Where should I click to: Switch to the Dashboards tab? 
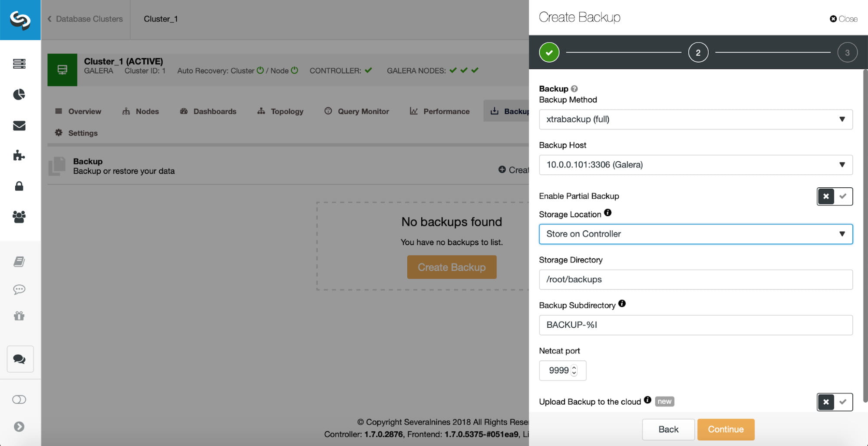coord(208,111)
